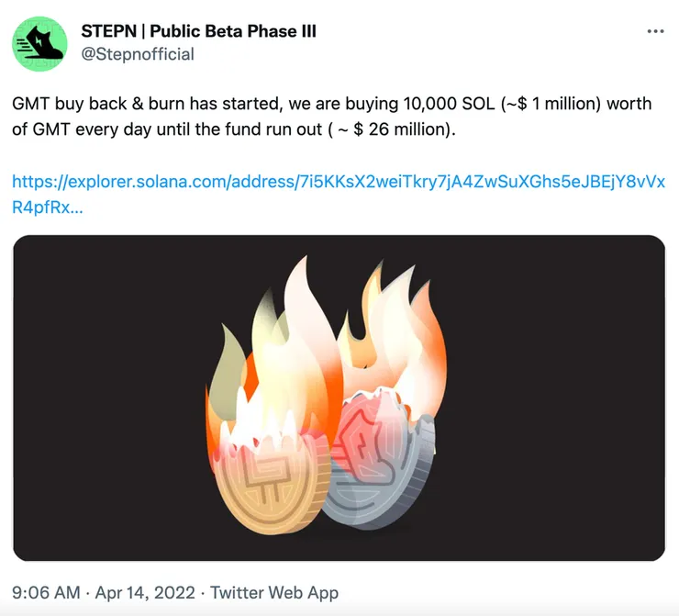
Task: Open the STEPN | Public Beta Phase III profile name
Action: tap(198, 31)
